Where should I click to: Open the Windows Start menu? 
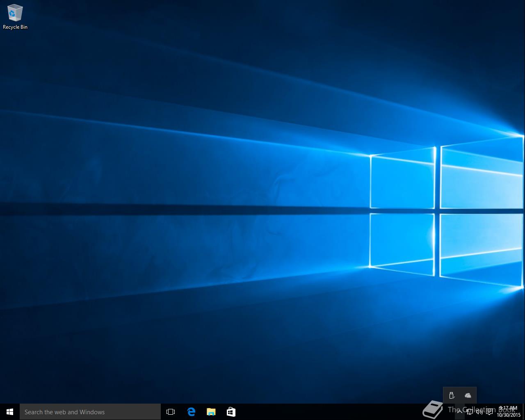point(10,412)
